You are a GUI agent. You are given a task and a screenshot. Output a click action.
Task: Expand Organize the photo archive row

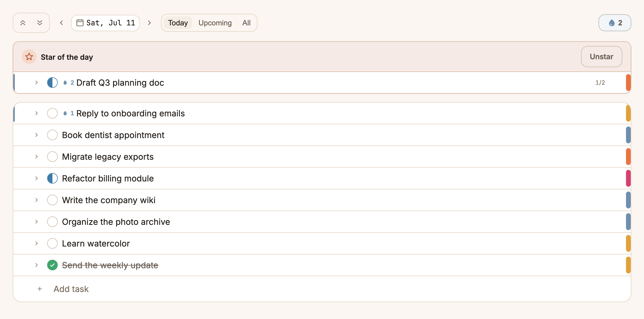point(37,222)
